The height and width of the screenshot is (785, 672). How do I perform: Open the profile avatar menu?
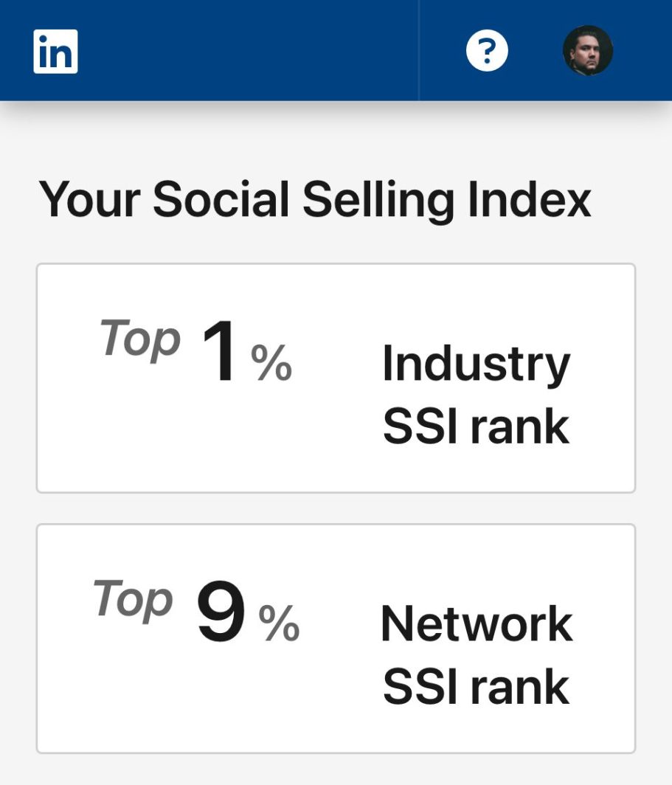[587, 51]
